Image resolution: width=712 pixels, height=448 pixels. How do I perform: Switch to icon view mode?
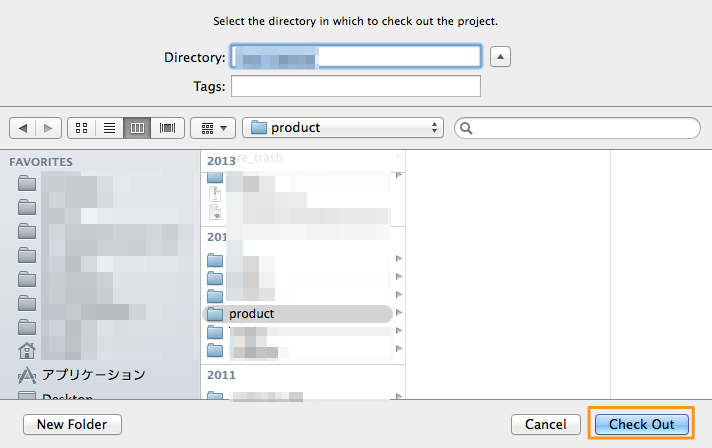(x=82, y=128)
